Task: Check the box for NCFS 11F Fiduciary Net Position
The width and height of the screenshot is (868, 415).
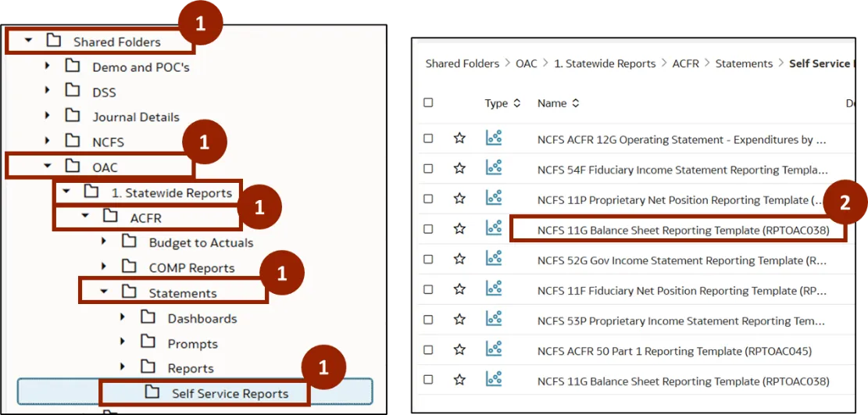Action: 428,289
